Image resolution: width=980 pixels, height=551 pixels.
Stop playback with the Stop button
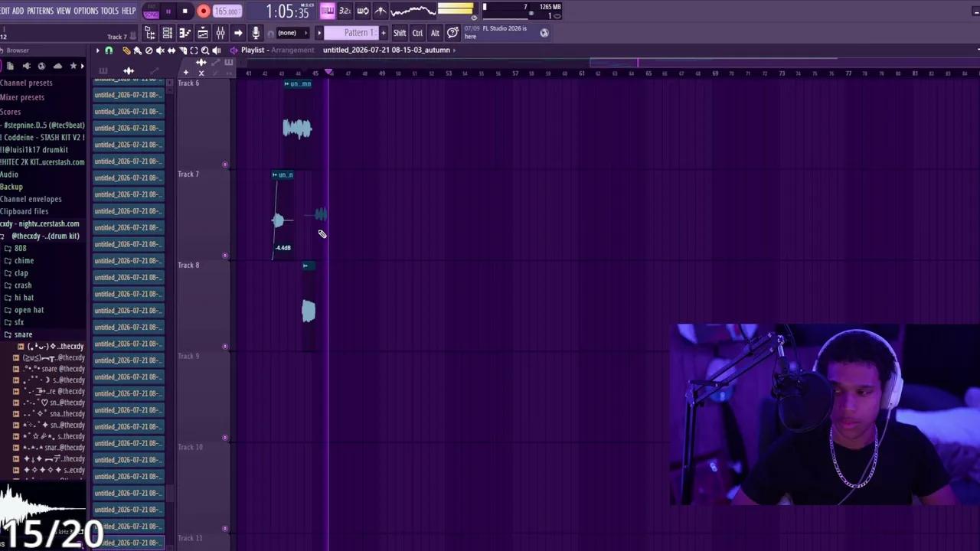(185, 11)
